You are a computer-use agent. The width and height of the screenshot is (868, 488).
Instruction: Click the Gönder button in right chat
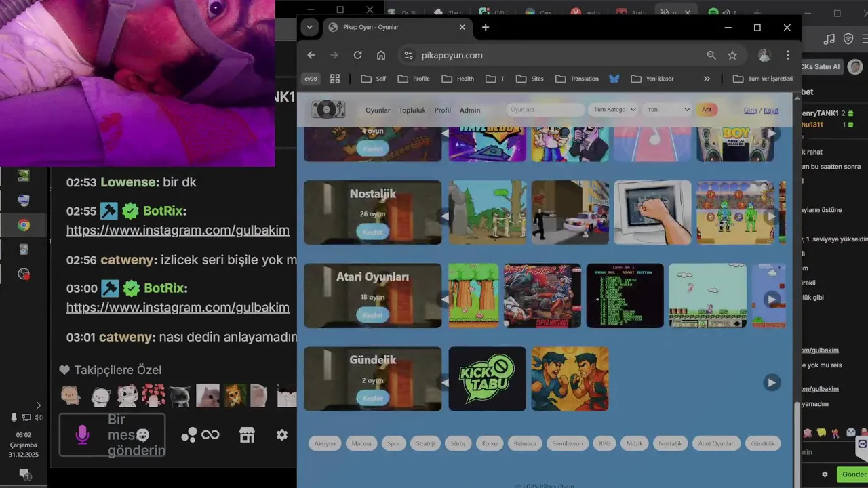click(853, 474)
